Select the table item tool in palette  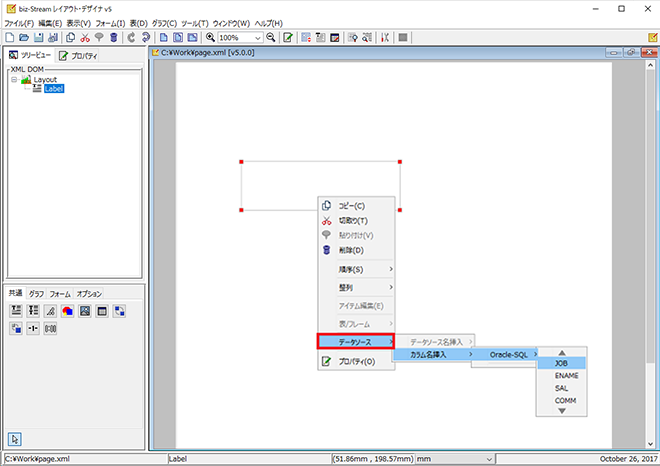point(102,311)
